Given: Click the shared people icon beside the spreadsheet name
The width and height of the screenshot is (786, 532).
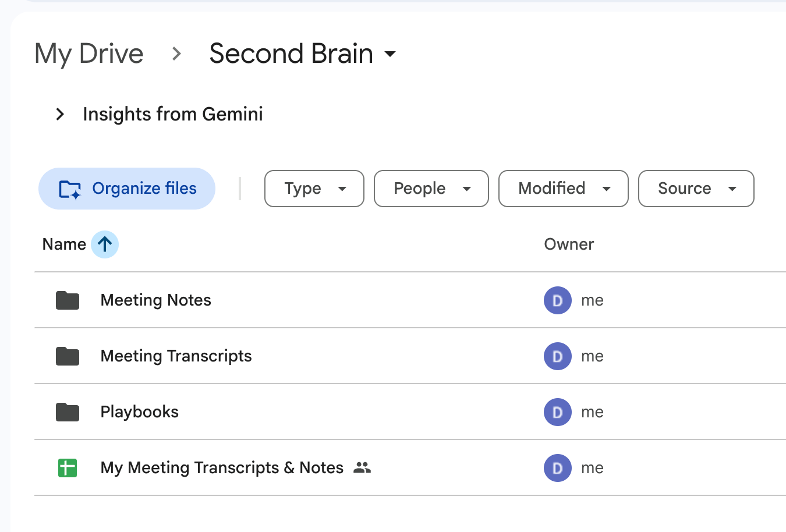Looking at the screenshot, I should point(362,467).
